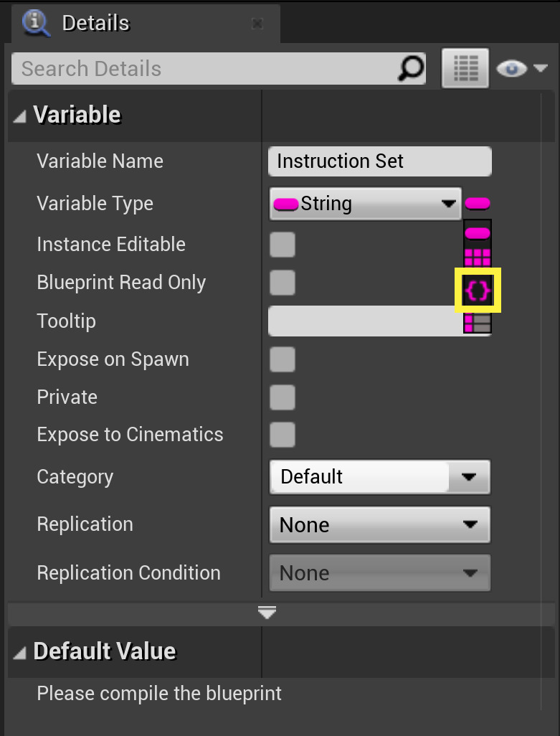Collapse the Default Value section
The image size is (560, 736).
[20, 651]
